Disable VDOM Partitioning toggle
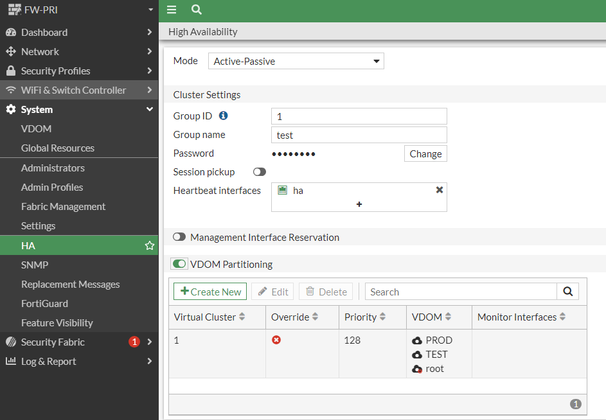 tap(180, 265)
